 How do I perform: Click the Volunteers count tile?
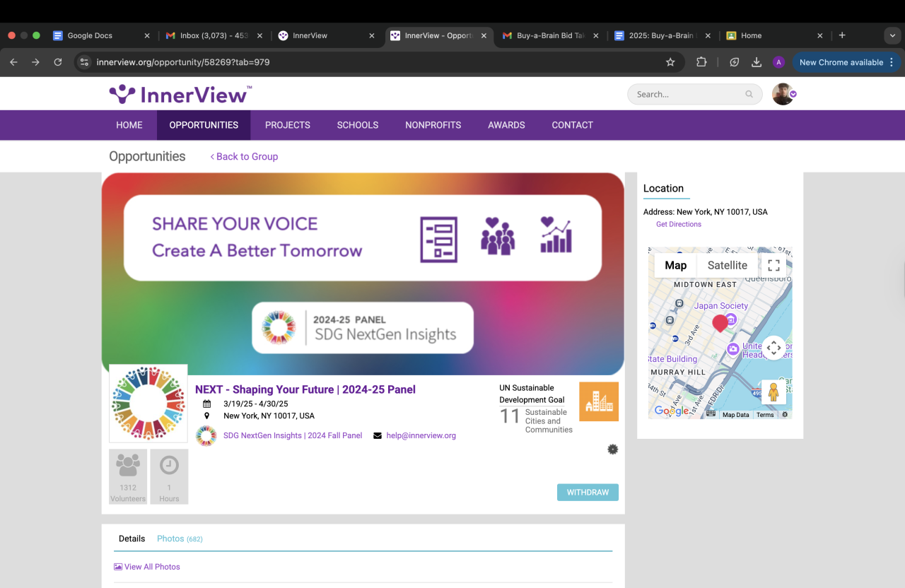click(128, 476)
